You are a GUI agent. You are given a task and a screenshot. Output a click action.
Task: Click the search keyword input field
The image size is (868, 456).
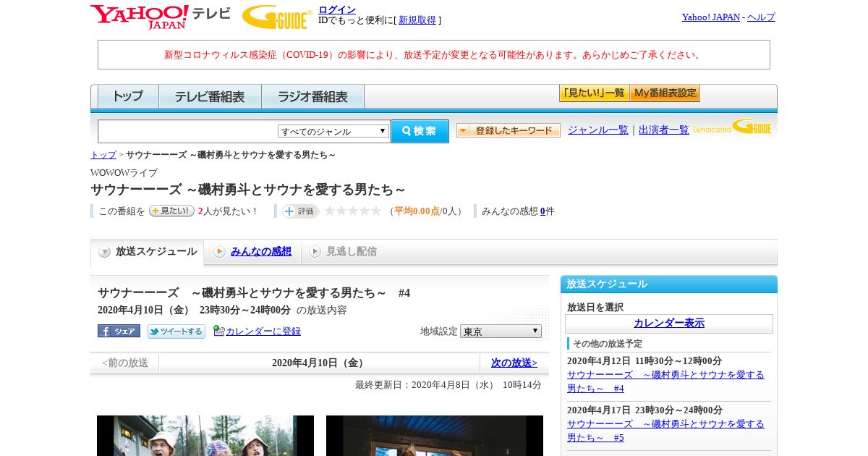pyautogui.click(x=188, y=131)
